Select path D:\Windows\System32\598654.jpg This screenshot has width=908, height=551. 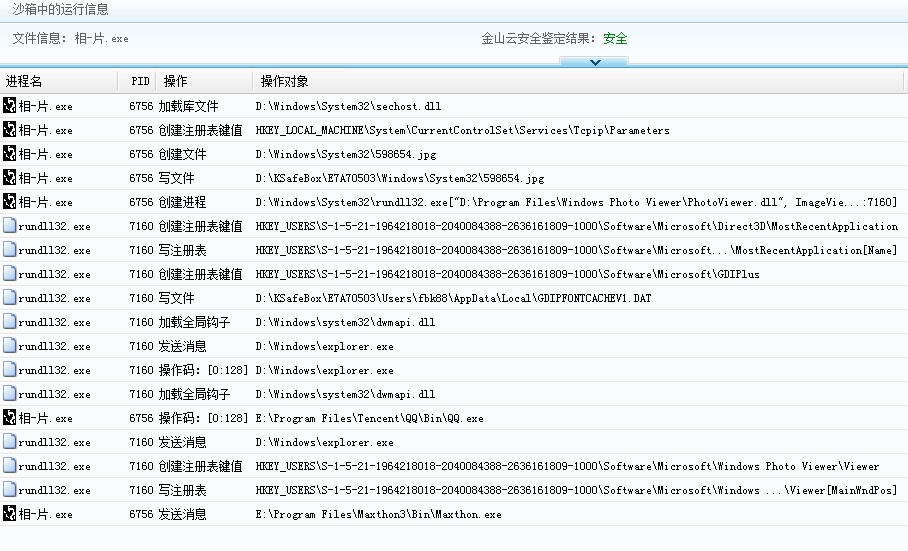coord(346,155)
